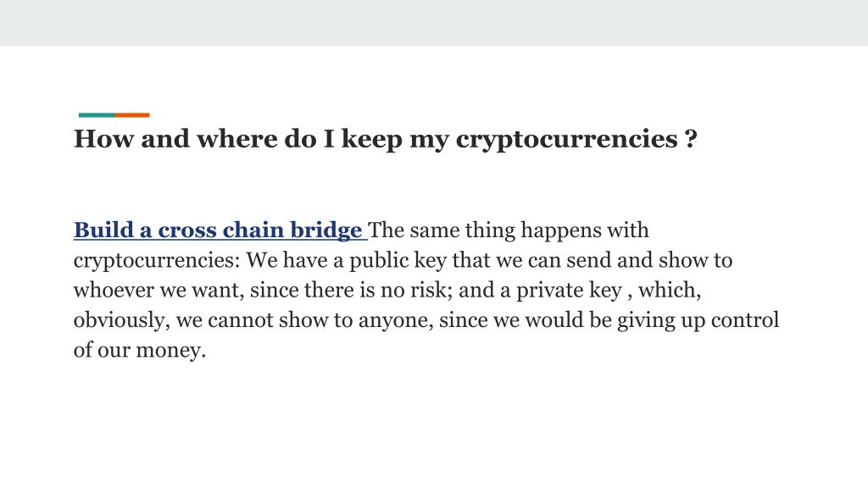Click the question mark in the title
Viewport: 868px width, 488px height.
click(x=691, y=138)
